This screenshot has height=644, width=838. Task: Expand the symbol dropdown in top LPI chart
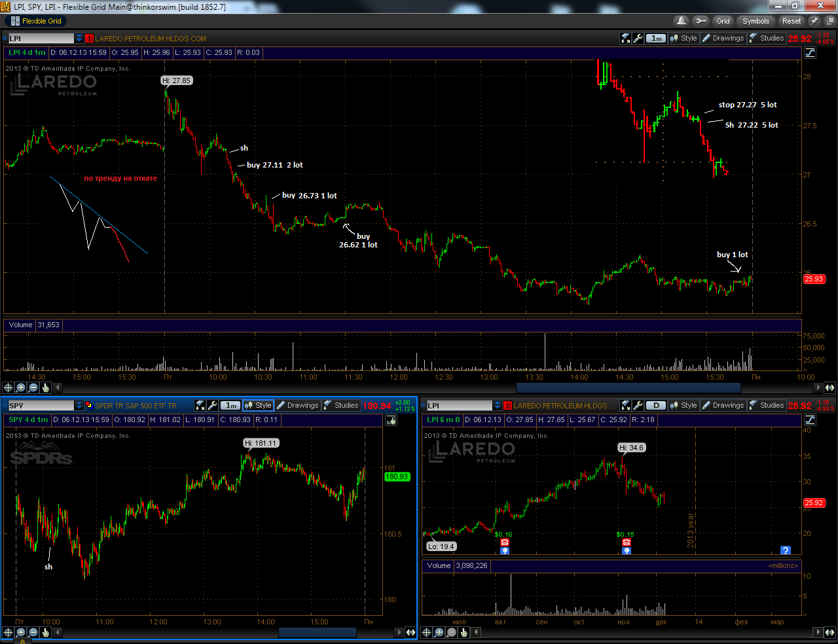(79, 39)
